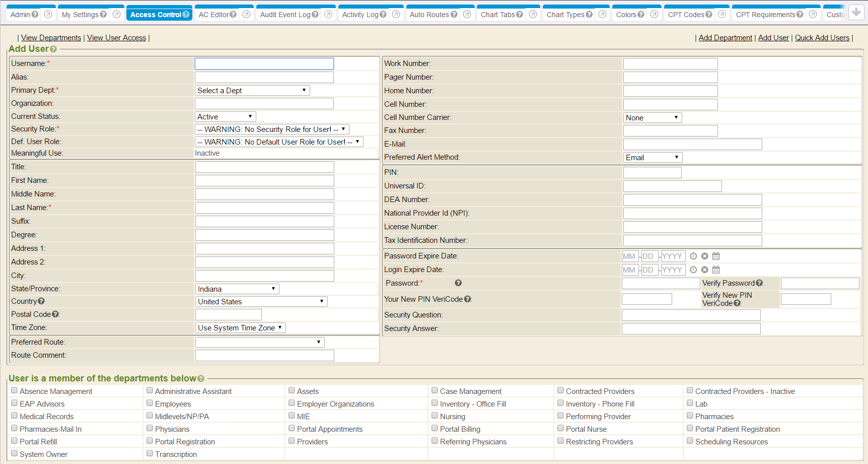Image resolution: width=868 pixels, height=464 pixels.
Task: Click the help icon beside Add User
Action: pos(53,49)
